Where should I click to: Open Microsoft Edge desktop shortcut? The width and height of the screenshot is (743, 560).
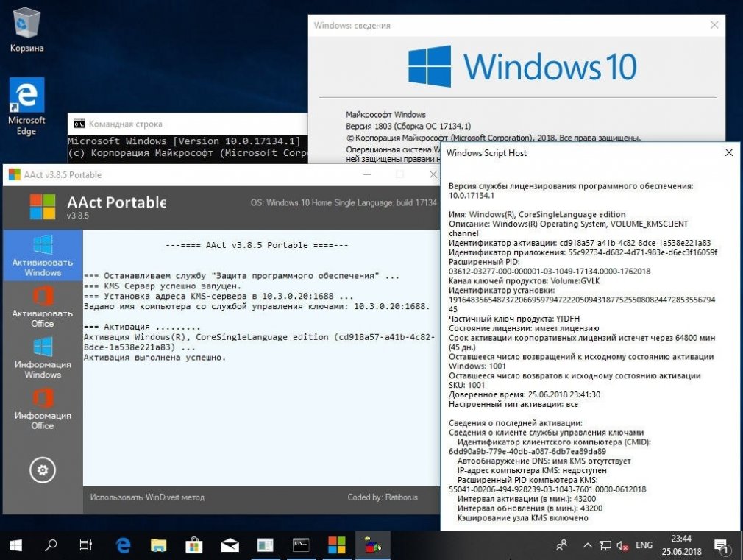point(26,107)
